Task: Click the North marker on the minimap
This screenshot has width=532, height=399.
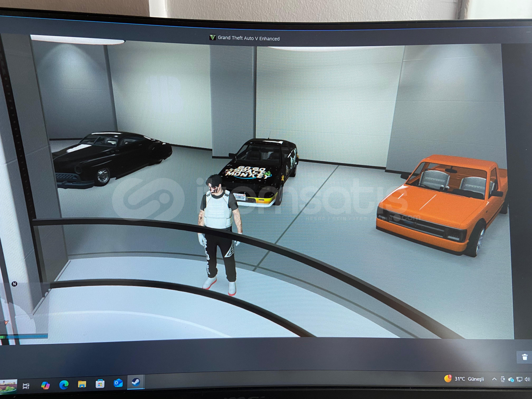Action: pos(14,284)
